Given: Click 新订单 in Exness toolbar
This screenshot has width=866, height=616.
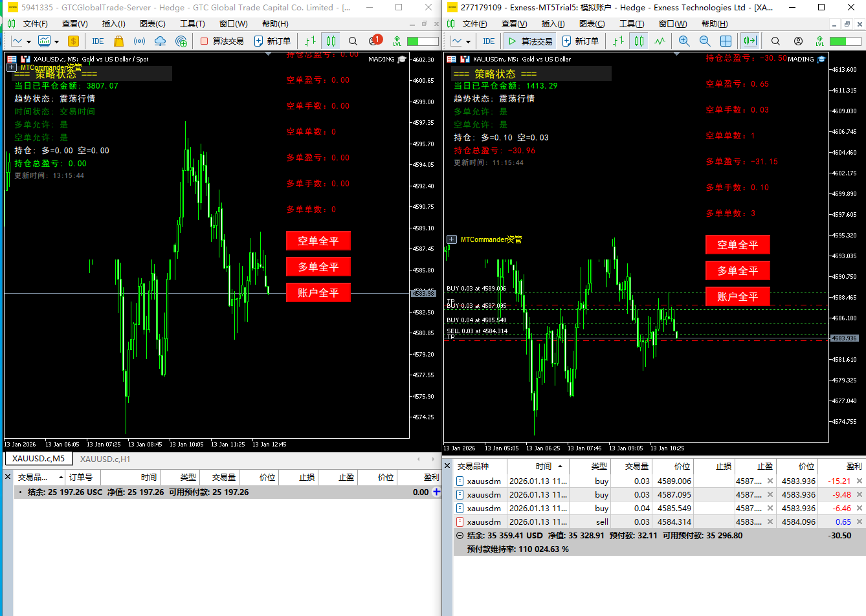Looking at the screenshot, I should [581, 41].
